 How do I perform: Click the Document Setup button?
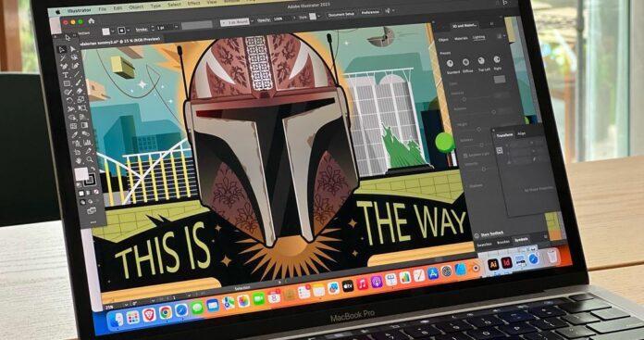(341, 15)
